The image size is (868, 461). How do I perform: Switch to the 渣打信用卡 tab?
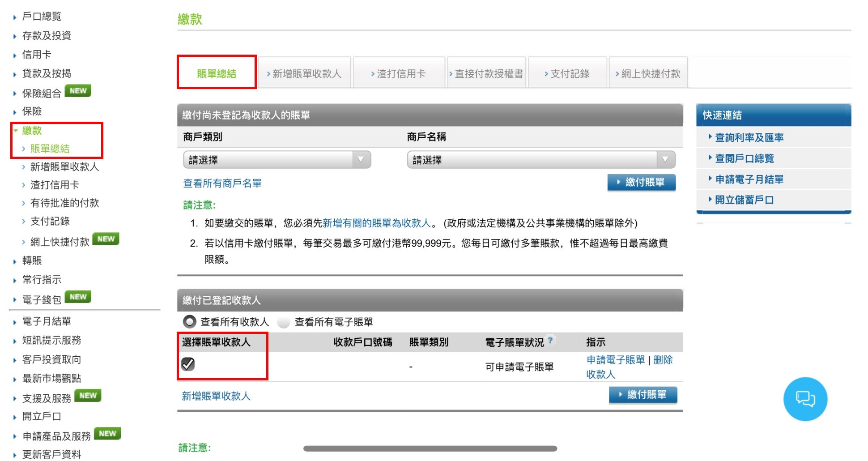coord(400,72)
